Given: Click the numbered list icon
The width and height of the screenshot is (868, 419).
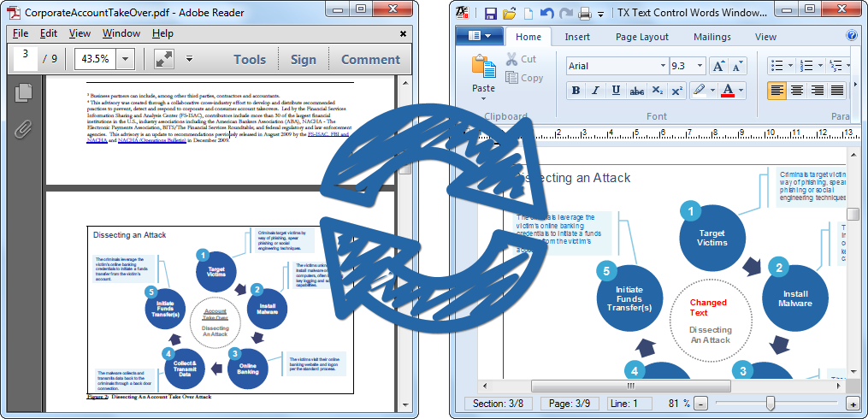Looking at the screenshot, I should point(806,66).
